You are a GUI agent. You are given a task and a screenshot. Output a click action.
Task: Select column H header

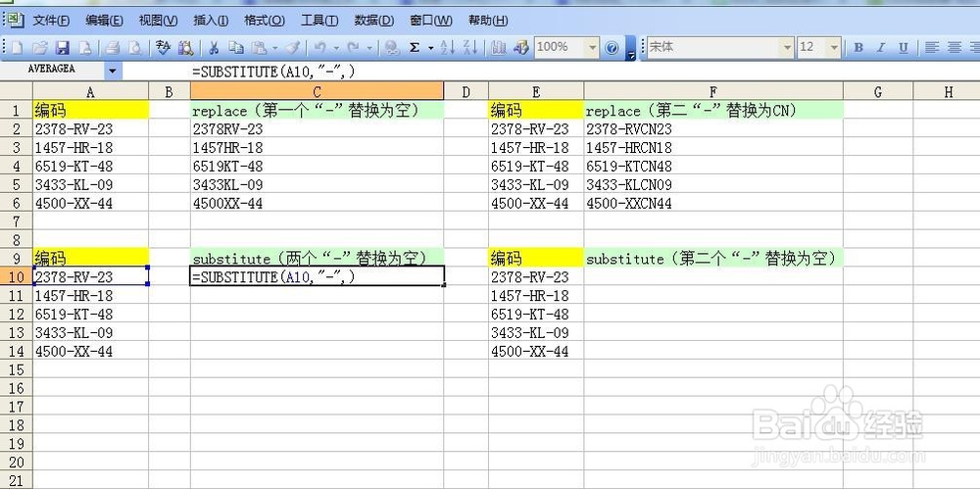(x=947, y=92)
